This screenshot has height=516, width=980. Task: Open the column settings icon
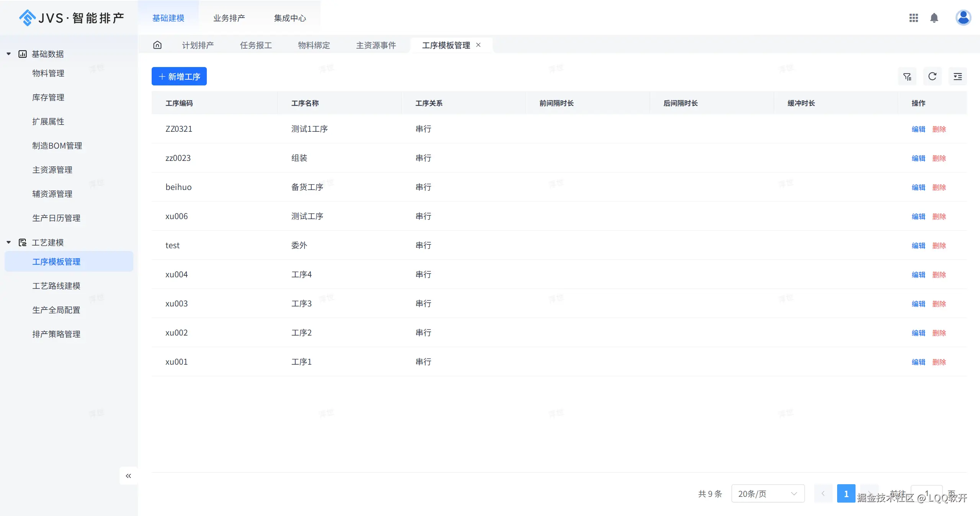[957, 77]
